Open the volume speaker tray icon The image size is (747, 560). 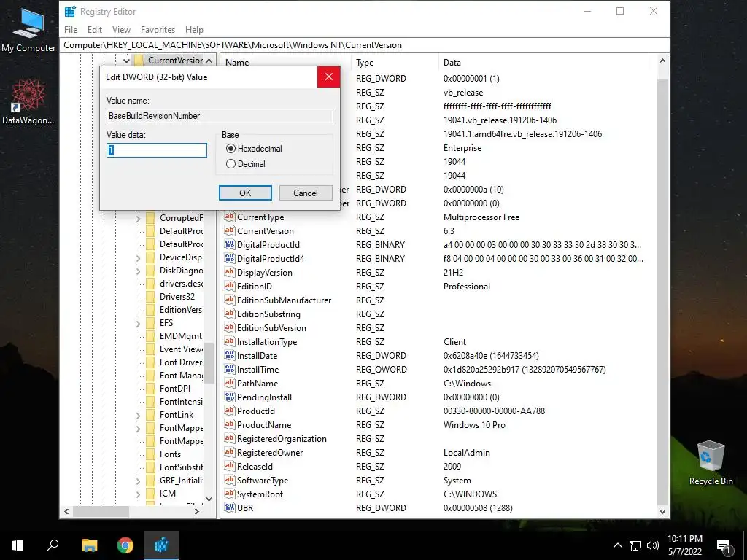pyautogui.click(x=653, y=545)
